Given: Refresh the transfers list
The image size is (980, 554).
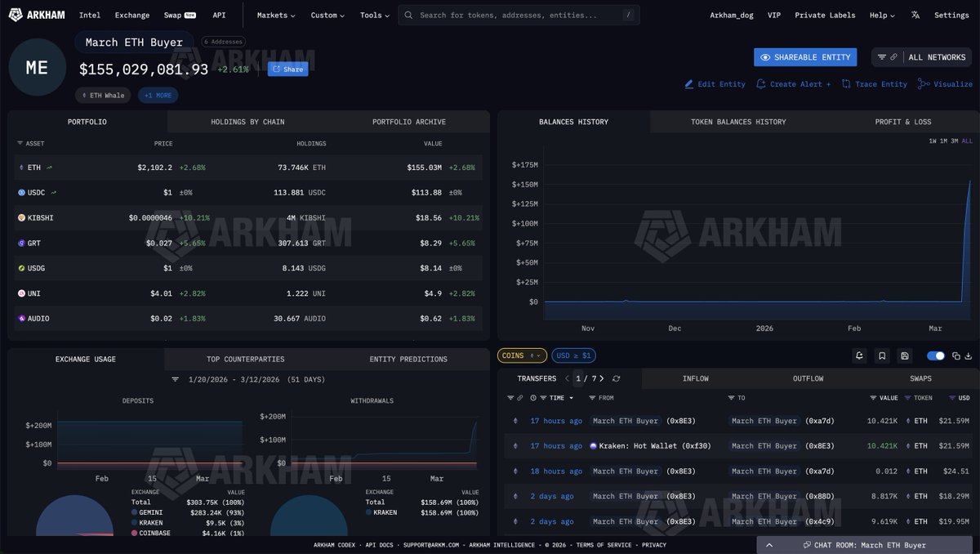Looking at the screenshot, I should [617, 379].
